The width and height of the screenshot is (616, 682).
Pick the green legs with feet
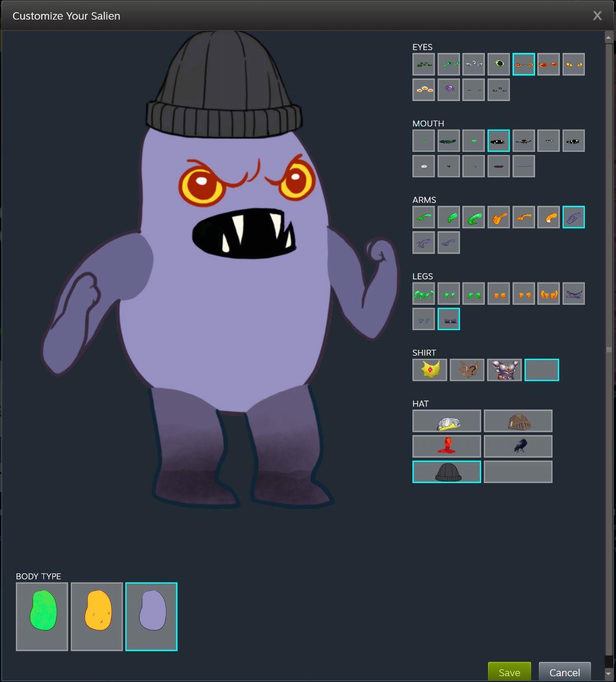pos(473,294)
